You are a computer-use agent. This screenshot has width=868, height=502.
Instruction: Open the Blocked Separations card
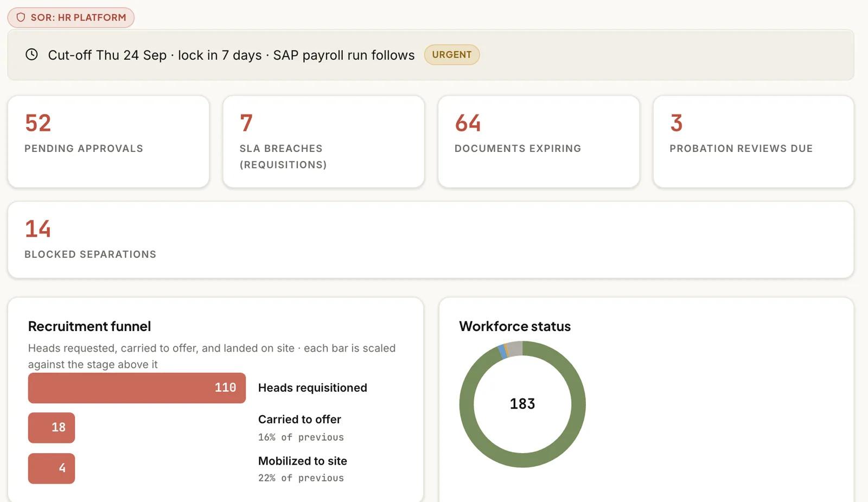pyautogui.click(x=431, y=240)
